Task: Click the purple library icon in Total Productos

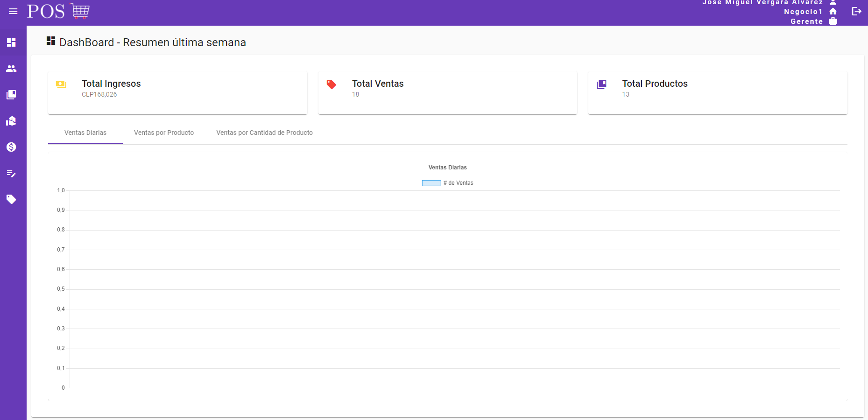Action: (x=601, y=84)
